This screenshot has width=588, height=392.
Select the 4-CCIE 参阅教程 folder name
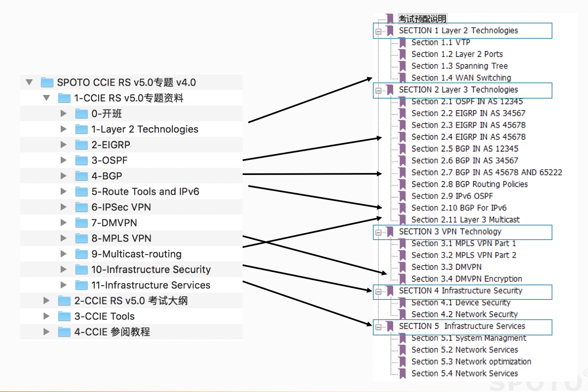pyautogui.click(x=112, y=332)
